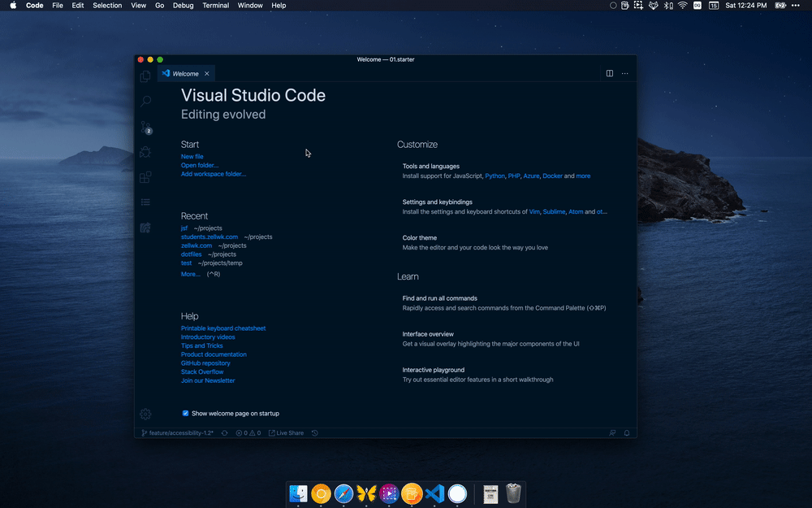Image resolution: width=812 pixels, height=508 pixels.
Task: Open the Printable keyboard cheatsheet link
Action: pyautogui.click(x=223, y=328)
